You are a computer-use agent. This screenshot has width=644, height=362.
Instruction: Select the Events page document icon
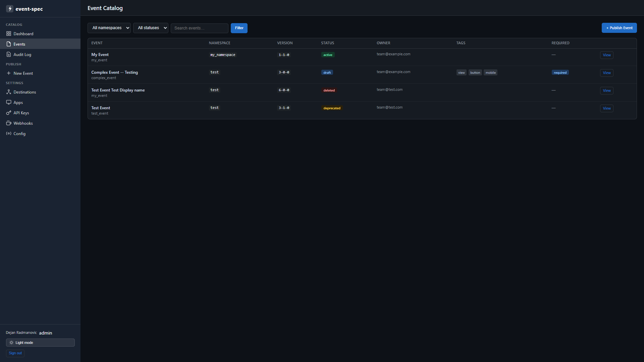[x=9, y=44]
